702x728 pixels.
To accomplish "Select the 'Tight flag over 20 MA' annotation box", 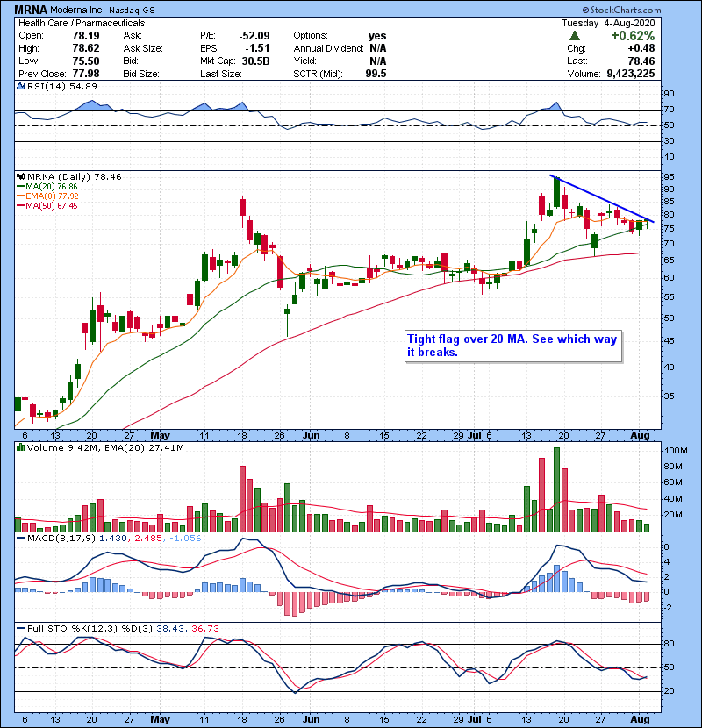I will point(512,346).
